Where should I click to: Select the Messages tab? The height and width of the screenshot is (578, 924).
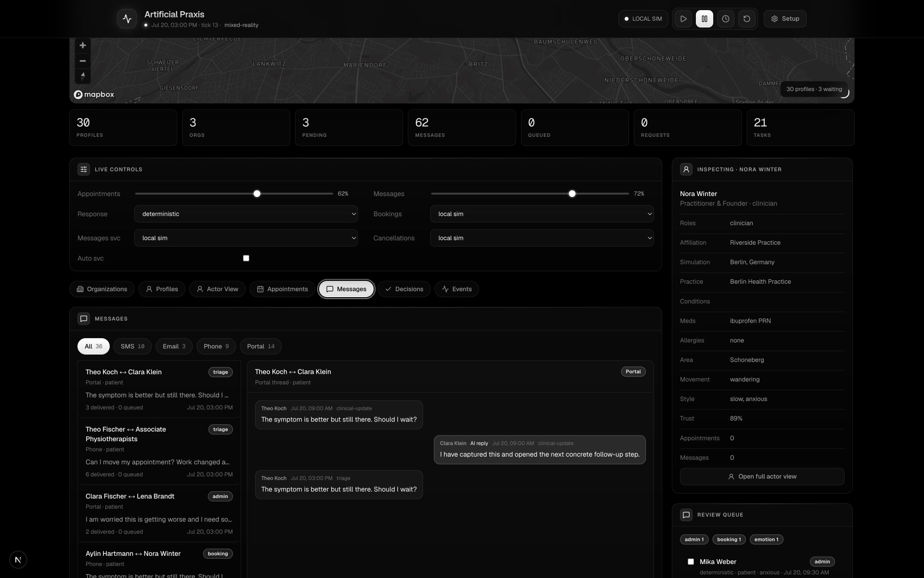pyautogui.click(x=346, y=289)
